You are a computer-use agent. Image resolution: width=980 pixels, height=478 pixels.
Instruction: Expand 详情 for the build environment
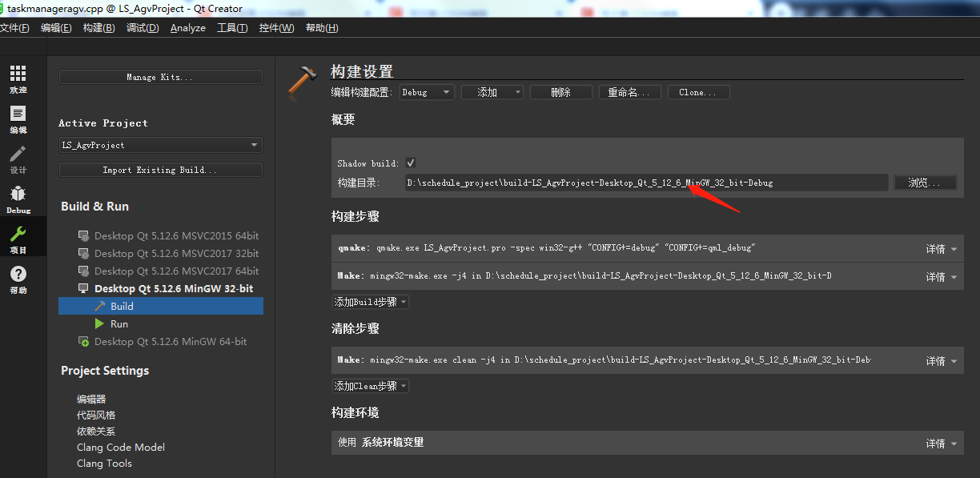click(941, 444)
